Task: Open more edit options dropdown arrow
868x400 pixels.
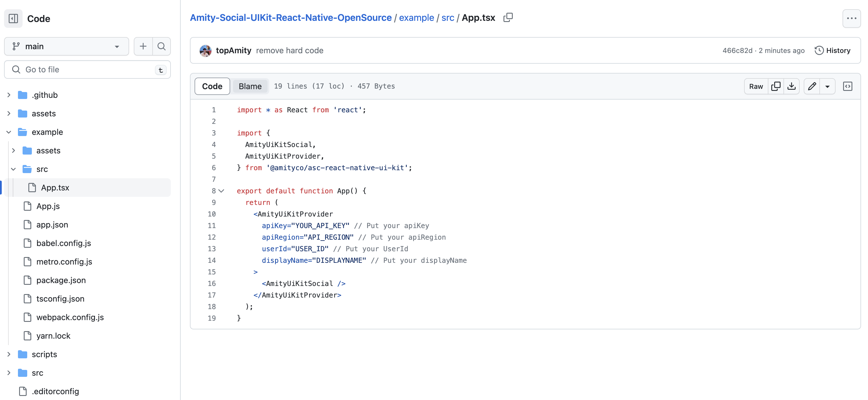Action: click(x=827, y=86)
